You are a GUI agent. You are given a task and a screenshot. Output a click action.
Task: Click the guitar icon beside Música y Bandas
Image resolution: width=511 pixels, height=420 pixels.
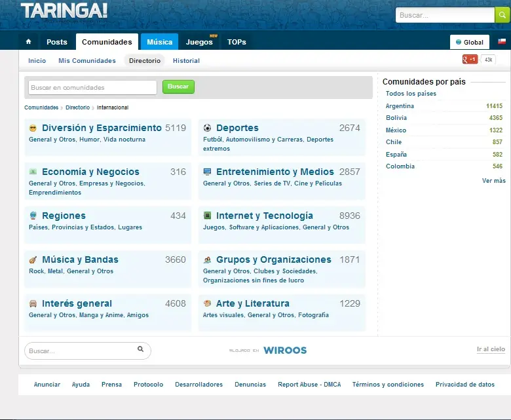pyautogui.click(x=33, y=259)
